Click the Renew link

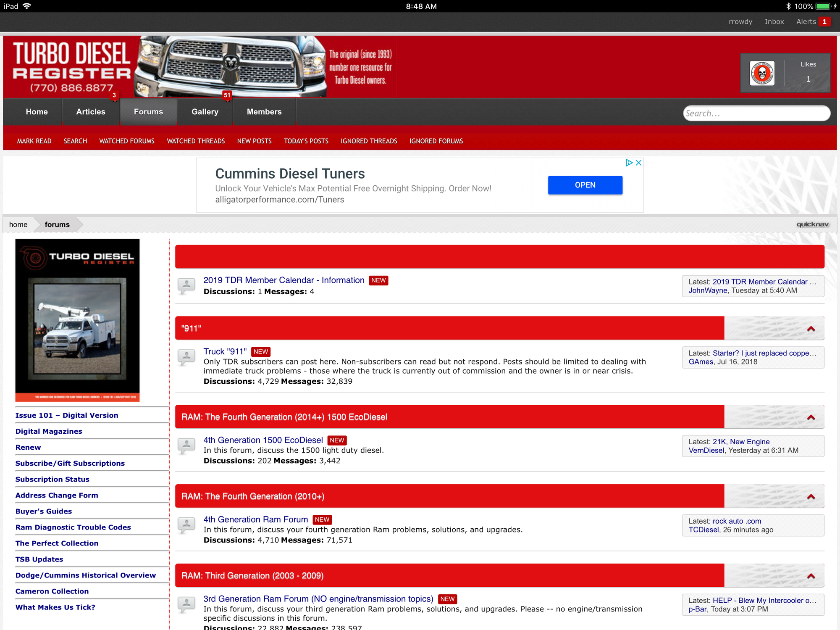[28, 447]
